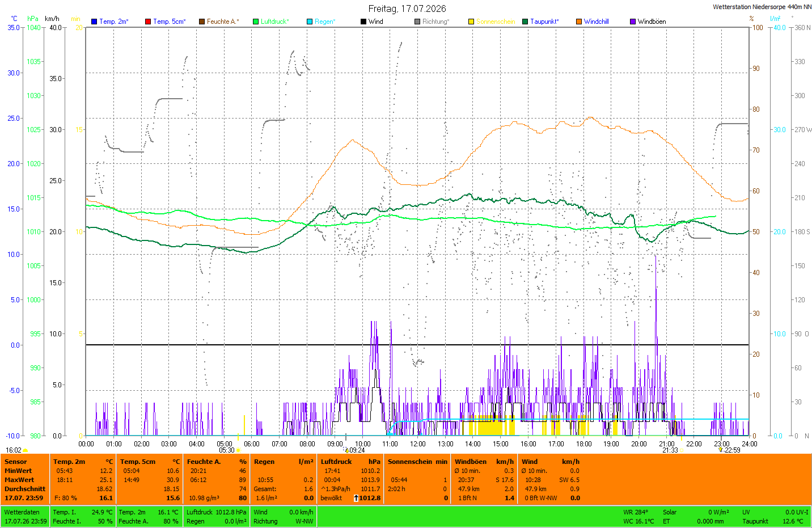This screenshot has height=528, width=812.
Task: Click the pressure trend arrow beside 1012.8
Action: (356, 498)
